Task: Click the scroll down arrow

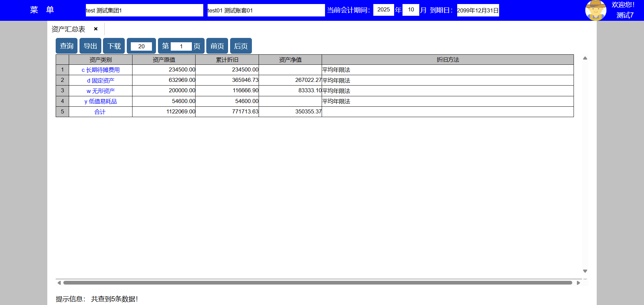Action: (x=585, y=271)
